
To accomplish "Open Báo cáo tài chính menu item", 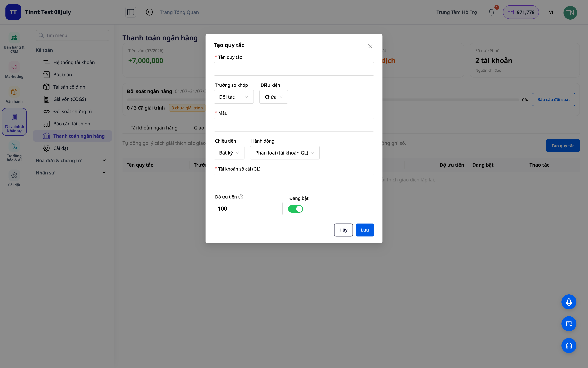I will pyautogui.click(x=72, y=124).
